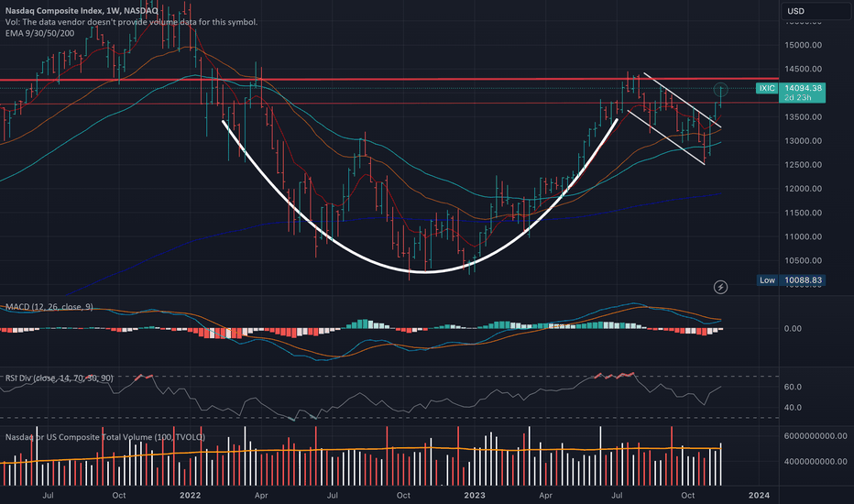Click the EMA 9/30/50/200 indicator legend
This screenshot has height=504, width=854.
[39, 33]
